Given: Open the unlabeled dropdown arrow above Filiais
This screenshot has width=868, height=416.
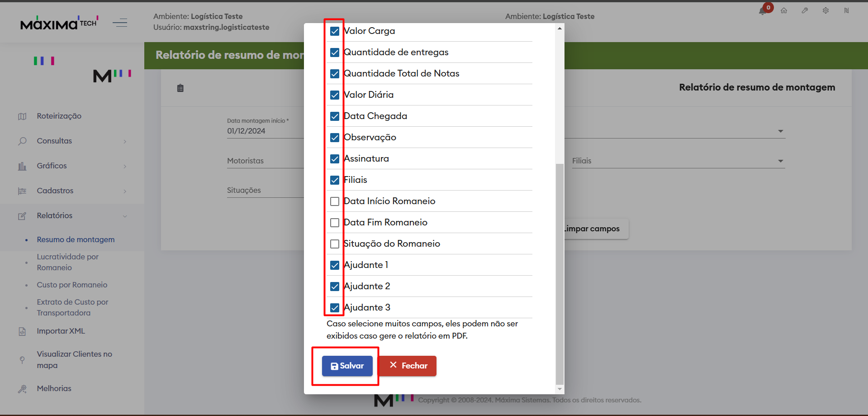Looking at the screenshot, I should click(x=781, y=131).
